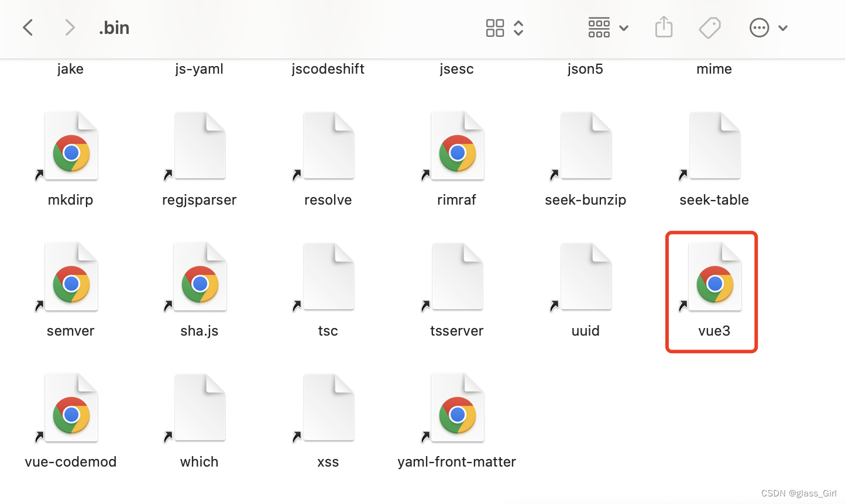The width and height of the screenshot is (845, 504).
Task: Click the seek-table file name label
Action: (714, 200)
